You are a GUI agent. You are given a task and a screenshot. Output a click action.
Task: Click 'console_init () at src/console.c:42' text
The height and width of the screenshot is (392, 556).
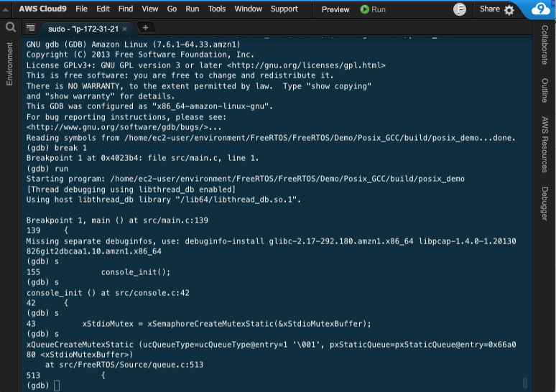point(108,293)
